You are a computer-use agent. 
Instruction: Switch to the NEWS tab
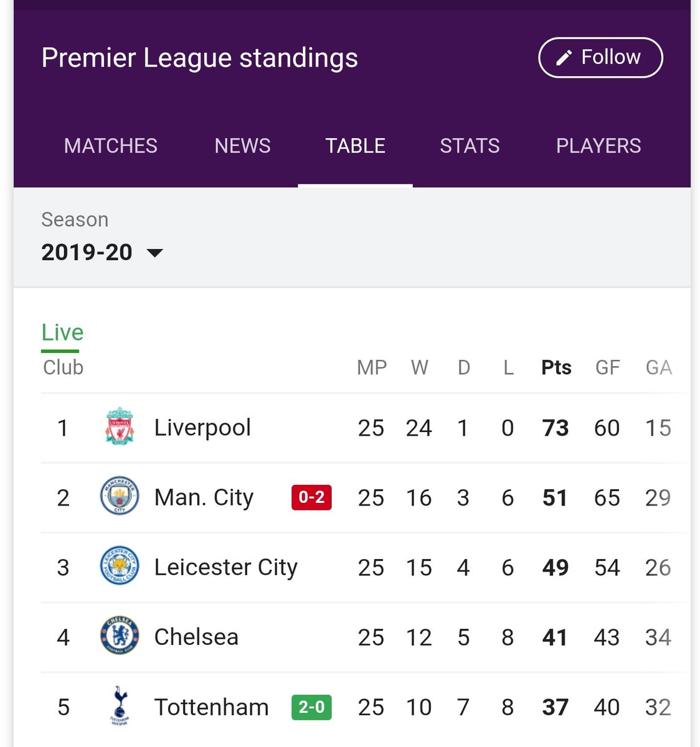[x=243, y=146]
